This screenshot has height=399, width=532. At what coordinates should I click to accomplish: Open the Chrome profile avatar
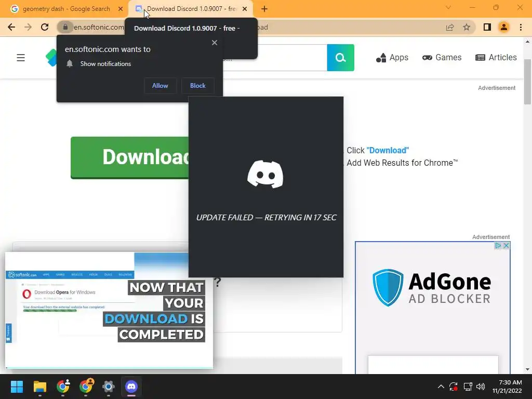504,27
